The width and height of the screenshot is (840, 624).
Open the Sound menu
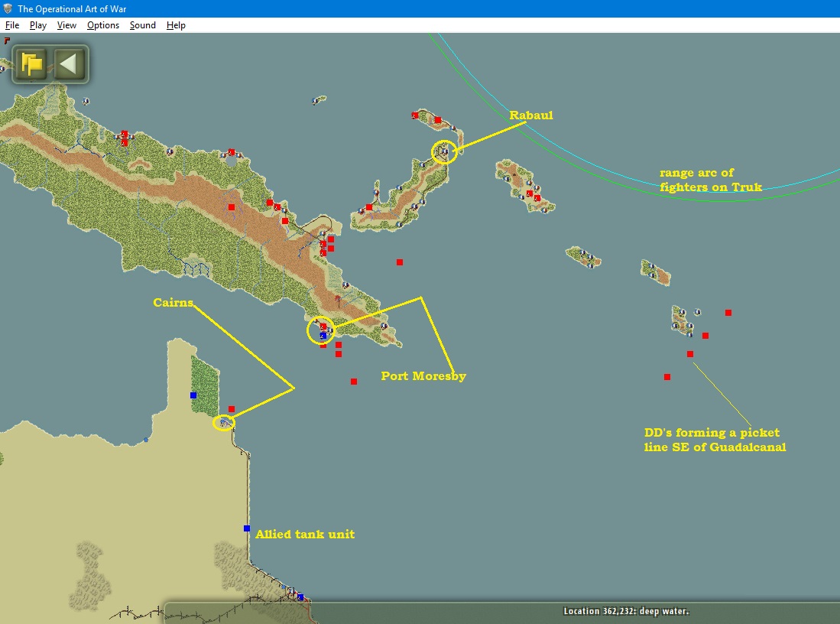[x=142, y=25]
